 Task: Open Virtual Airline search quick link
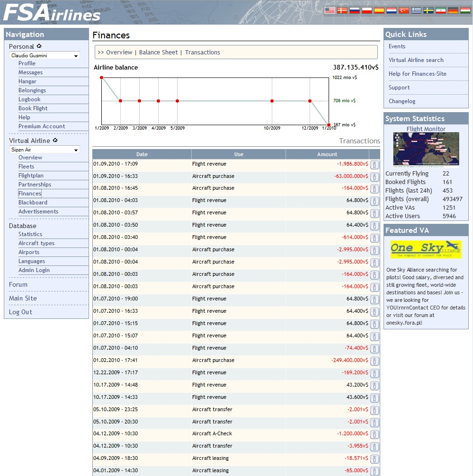tap(416, 60)
